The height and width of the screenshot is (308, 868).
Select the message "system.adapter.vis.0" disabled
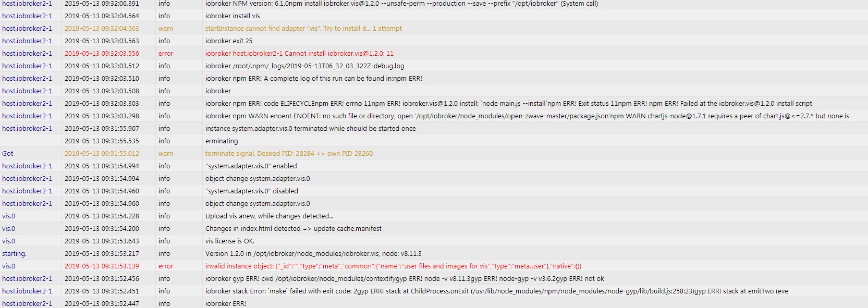[252, 191]
